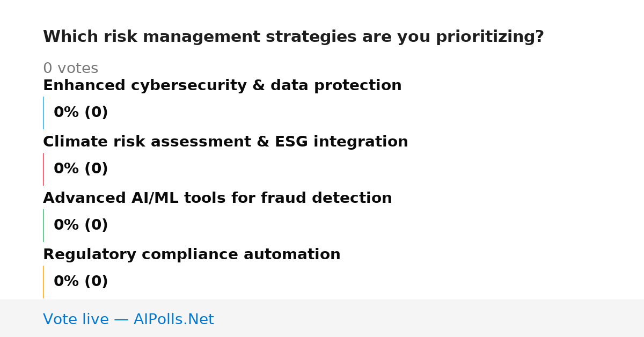This screenshot has width=644, height=337.
Task: Click 'data protection' text in first option
Action: point(336,86)
